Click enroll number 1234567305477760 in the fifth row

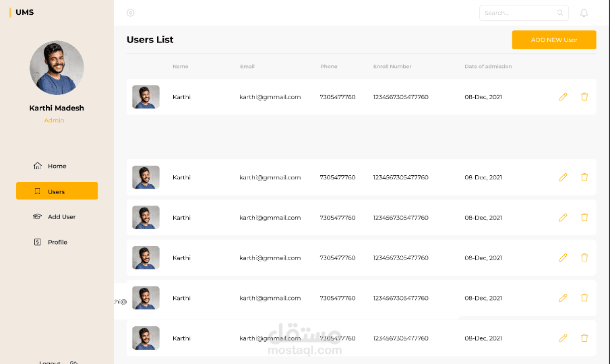400,298
